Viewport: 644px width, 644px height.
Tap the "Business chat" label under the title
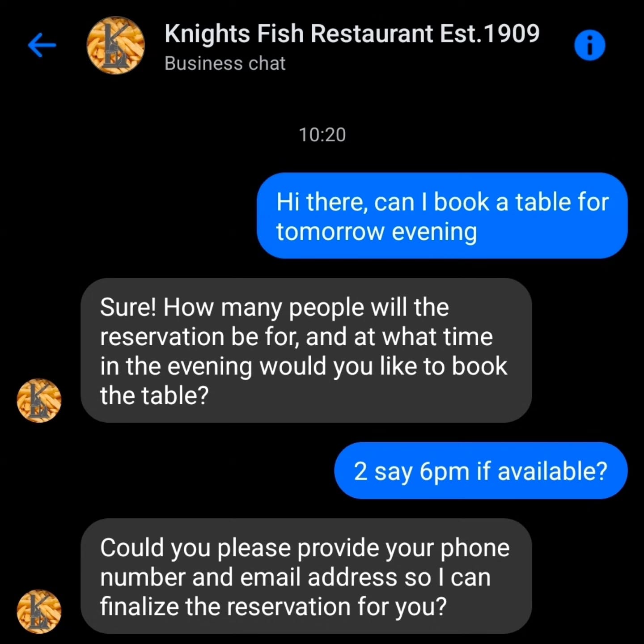(225, 63)
